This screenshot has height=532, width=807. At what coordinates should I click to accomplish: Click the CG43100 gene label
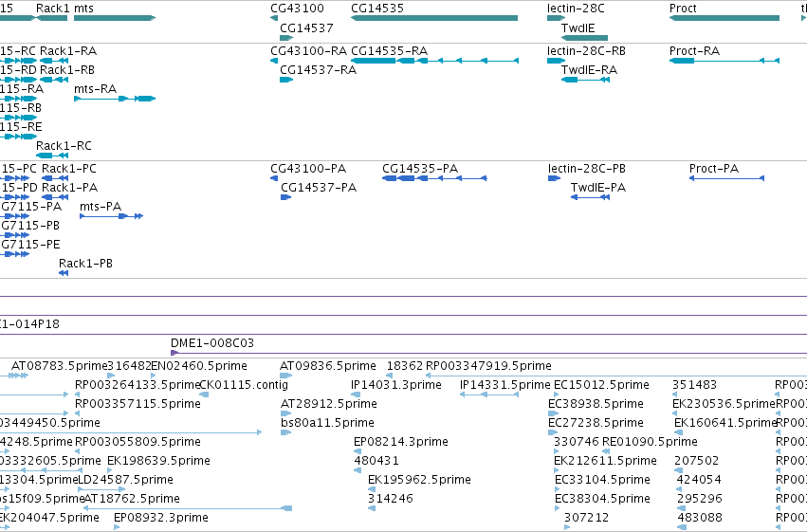[x=297, y=9]
